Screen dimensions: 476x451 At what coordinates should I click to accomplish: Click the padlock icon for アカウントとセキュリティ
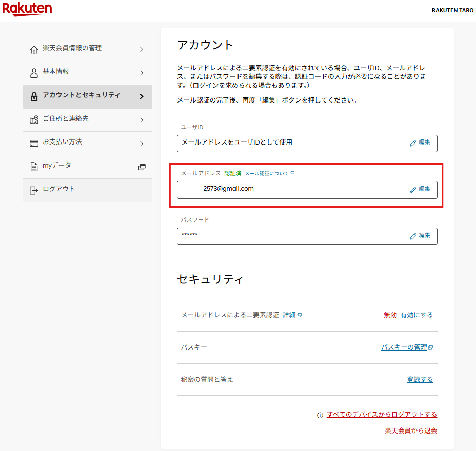(34, 96)
